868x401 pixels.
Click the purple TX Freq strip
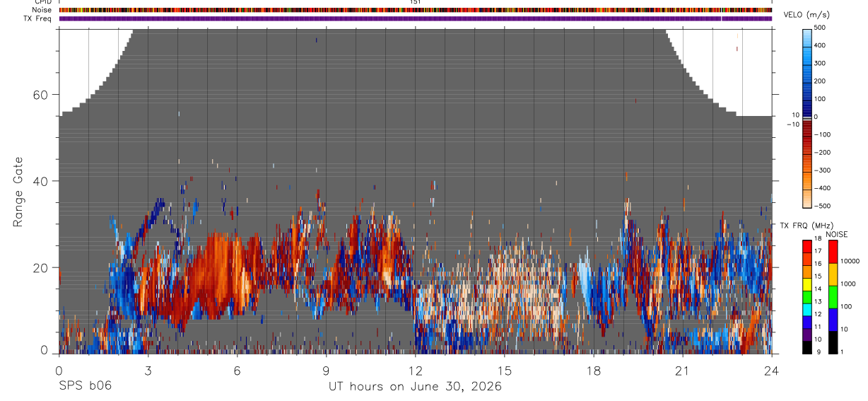416,18
